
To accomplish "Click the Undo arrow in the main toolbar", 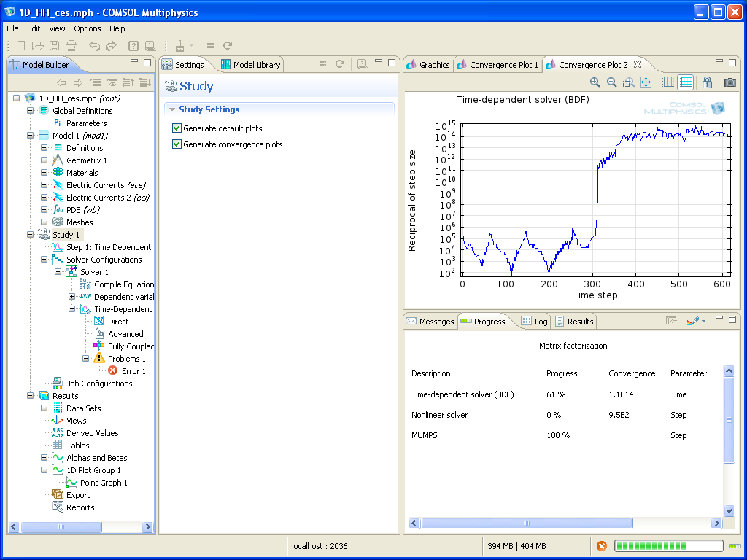I will pos(94,46).
